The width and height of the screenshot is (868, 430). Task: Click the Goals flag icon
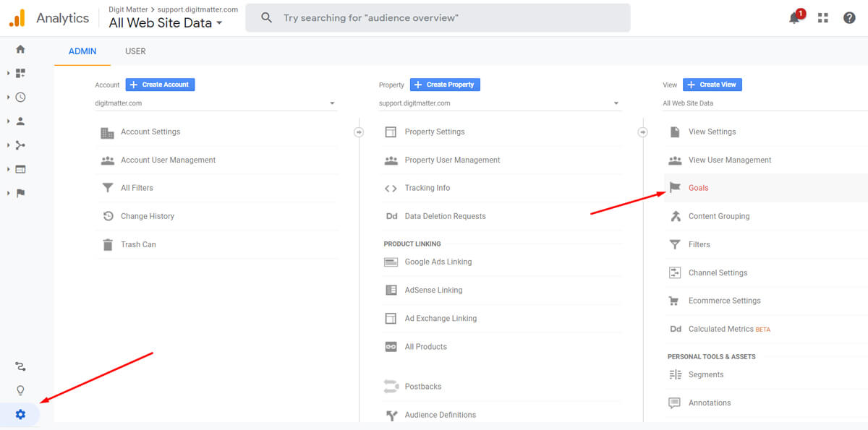[675, 188]
